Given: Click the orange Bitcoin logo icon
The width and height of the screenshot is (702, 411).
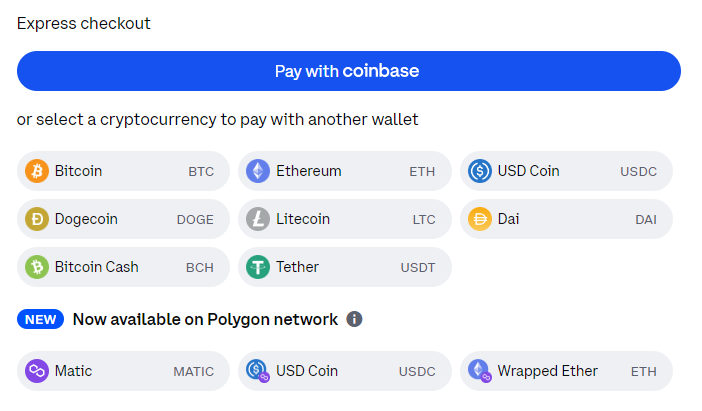Looking at the screenshot, I should click(x=37, y=171).
